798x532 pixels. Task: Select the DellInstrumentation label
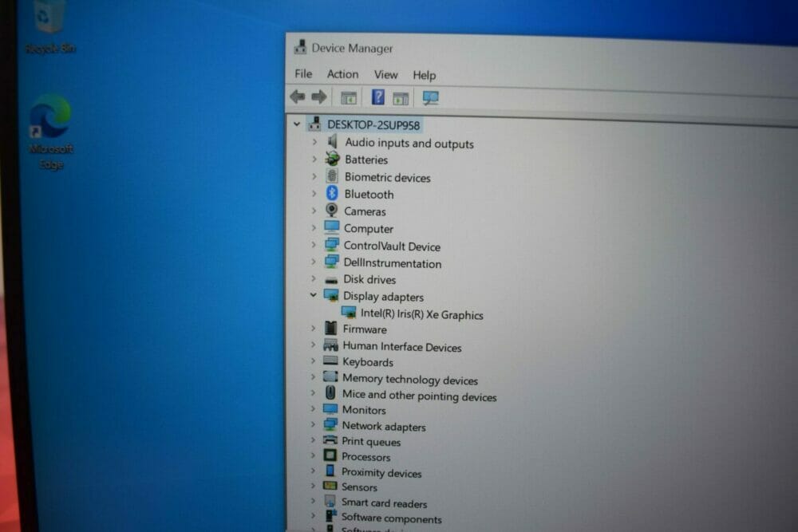[393, 263]
